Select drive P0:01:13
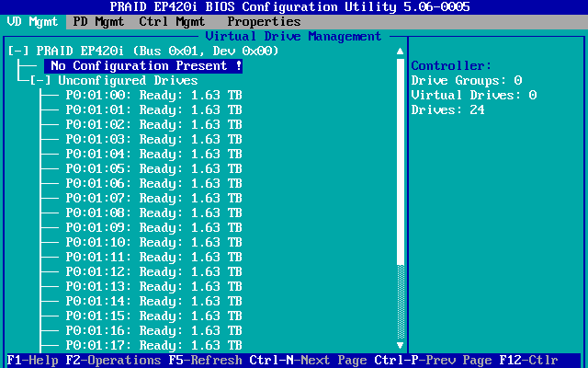Viewport: 588px width, 368px height. point(153,286)
